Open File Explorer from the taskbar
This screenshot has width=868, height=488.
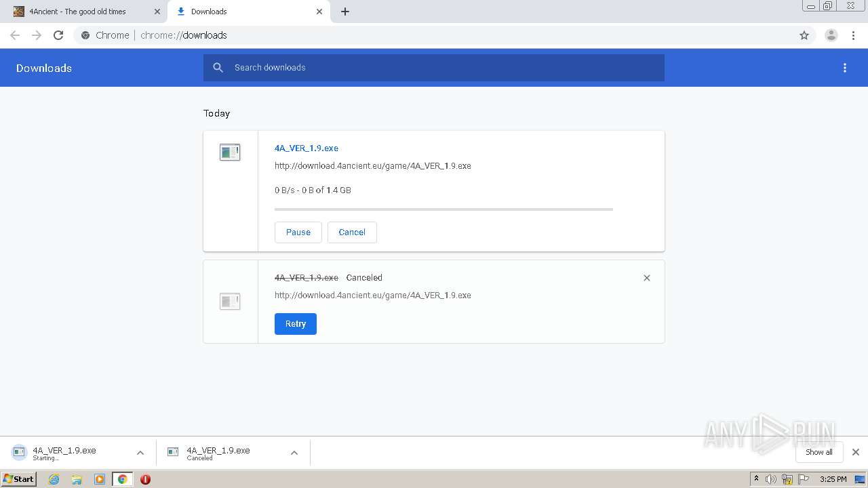click(x=77, y=479)
